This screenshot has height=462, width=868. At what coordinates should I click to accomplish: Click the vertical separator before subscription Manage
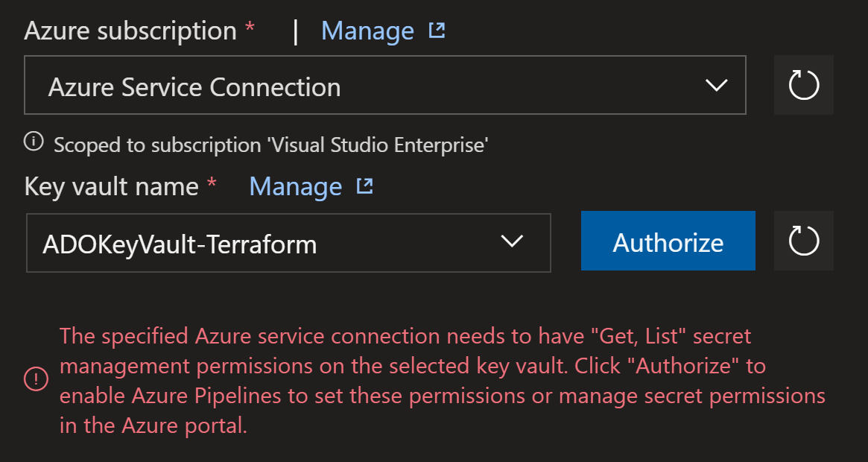[x=296, y=31]
